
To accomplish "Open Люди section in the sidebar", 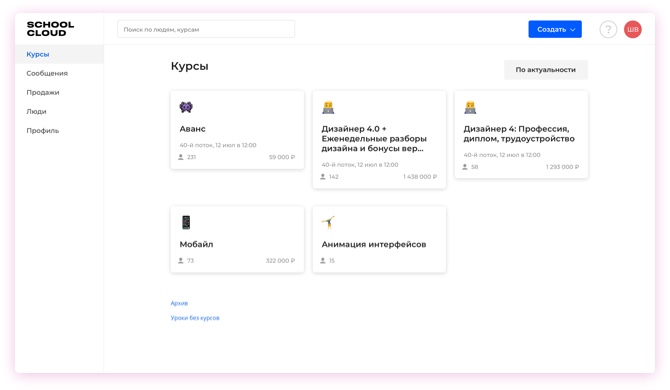I will (36, 111).
